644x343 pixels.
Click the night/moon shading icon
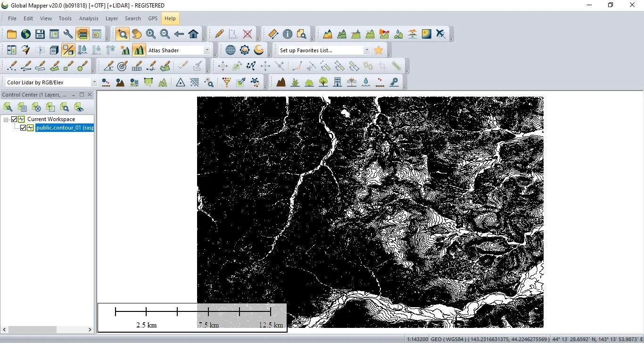tap(258, 49)
